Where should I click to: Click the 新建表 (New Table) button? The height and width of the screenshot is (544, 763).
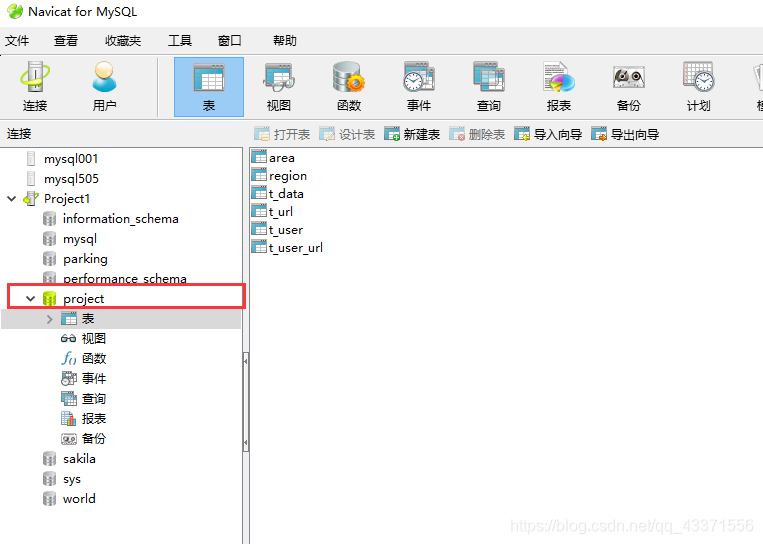coord(412,134)
